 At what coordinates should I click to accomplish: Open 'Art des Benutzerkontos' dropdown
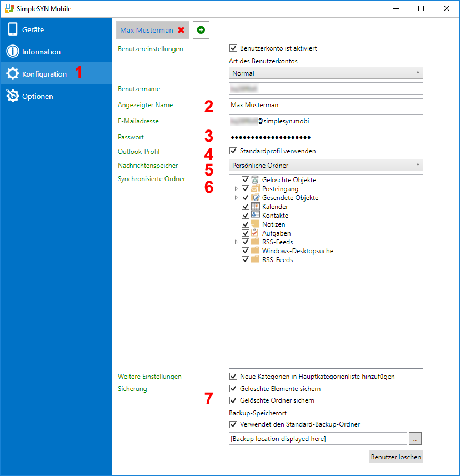[x=326, y=73]
